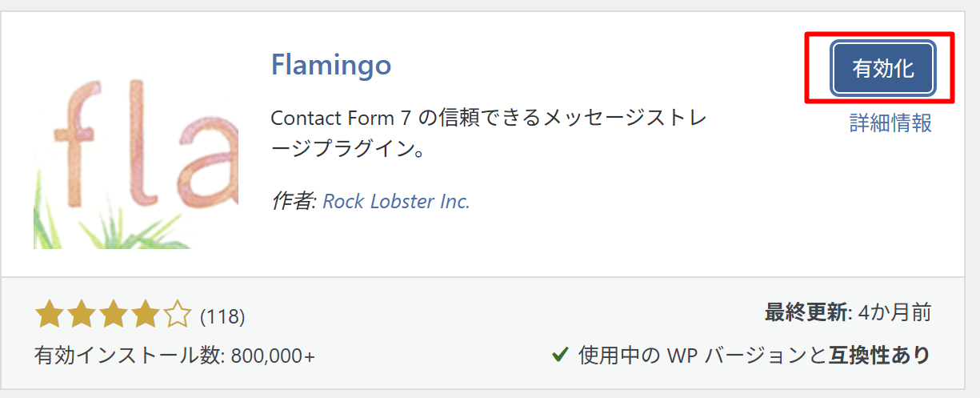Click the empty fifth rating star
This screenshot has width=980, height=398.
[178, 316]
